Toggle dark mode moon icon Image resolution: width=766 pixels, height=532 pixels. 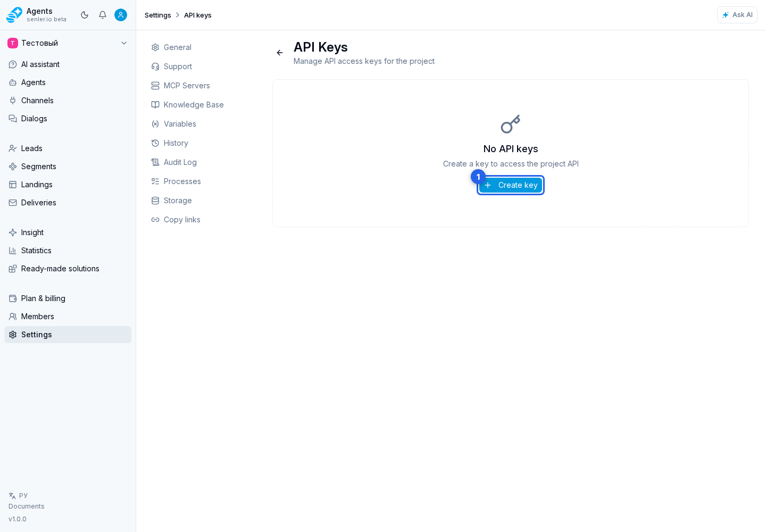tap(85, 15)
